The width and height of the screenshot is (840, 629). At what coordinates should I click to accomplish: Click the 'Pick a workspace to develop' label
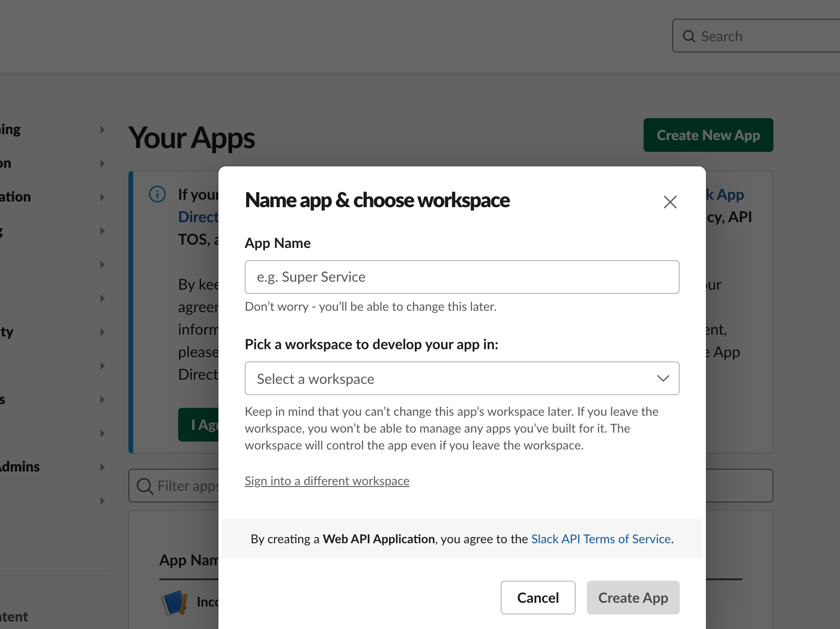coord(371,344)
